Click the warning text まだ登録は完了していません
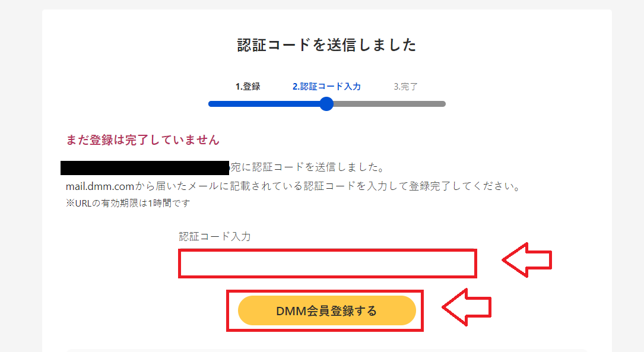 142,140
